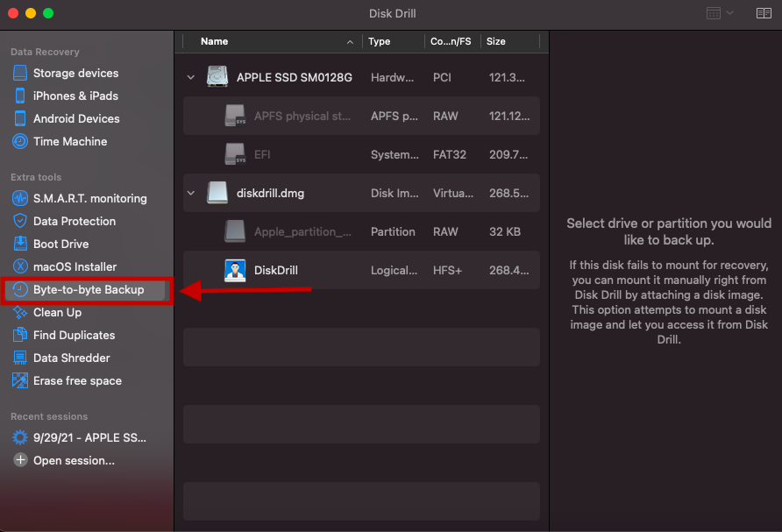Click the PCI connection cell
The height and width of the screenshot is (532, 782).
click(442, 77)
